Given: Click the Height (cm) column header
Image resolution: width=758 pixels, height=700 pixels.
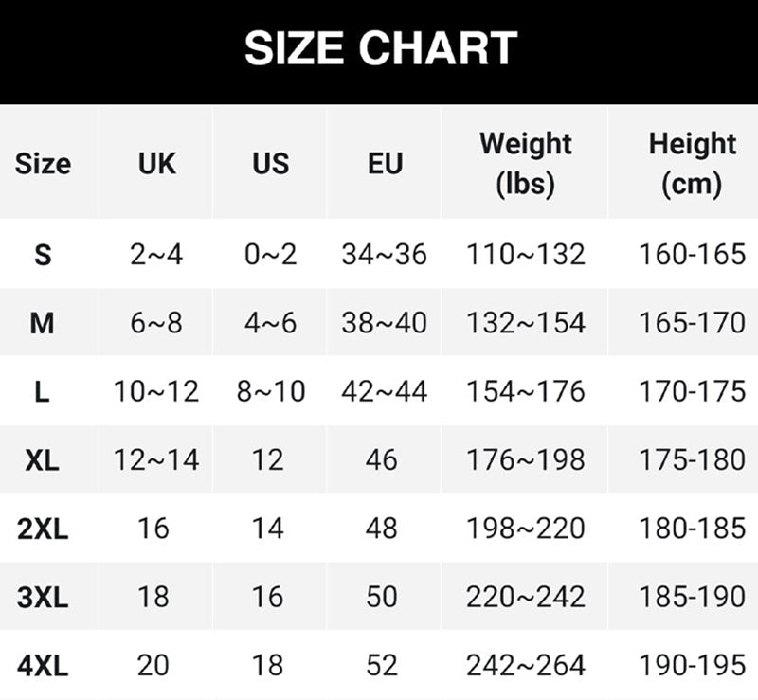Looking at the screenshot, I should 692,163.
